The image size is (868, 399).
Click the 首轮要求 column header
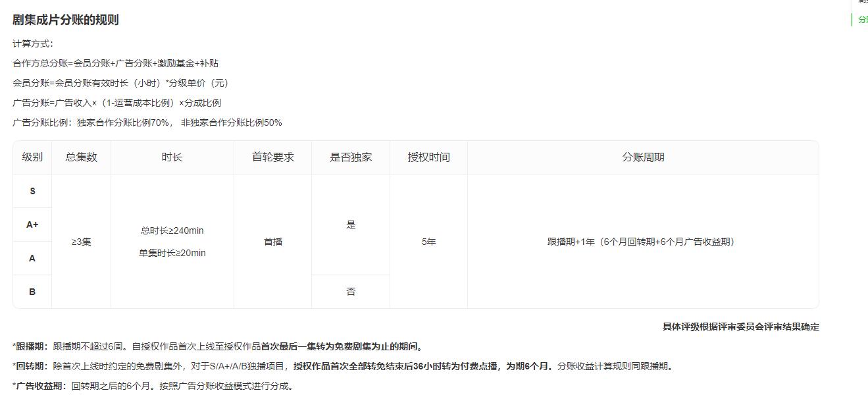point(273,157)
